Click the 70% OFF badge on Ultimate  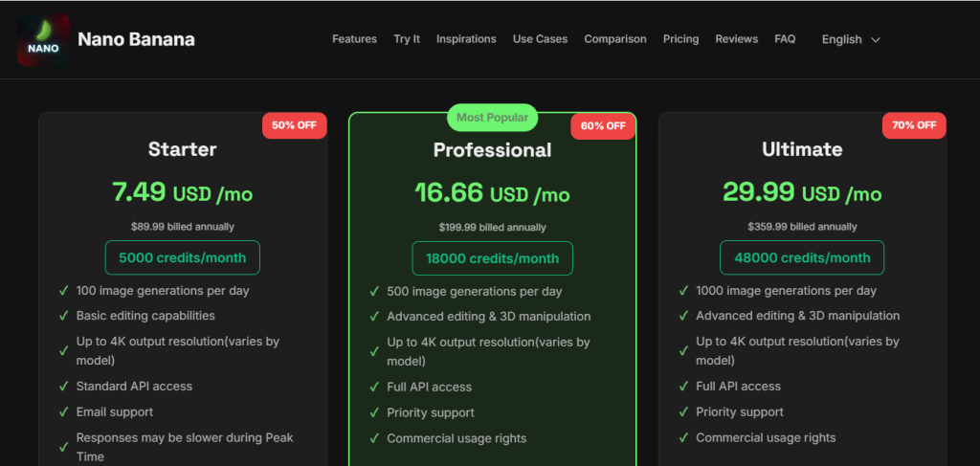click(914, 125)
